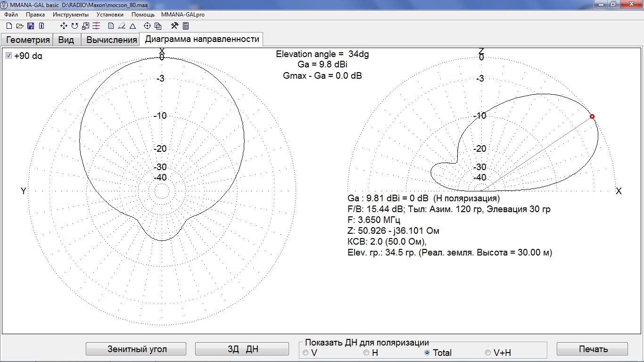Viewport: 644px width, 362px height.
Task: Open the Файл menu
Action: point(11,15)
